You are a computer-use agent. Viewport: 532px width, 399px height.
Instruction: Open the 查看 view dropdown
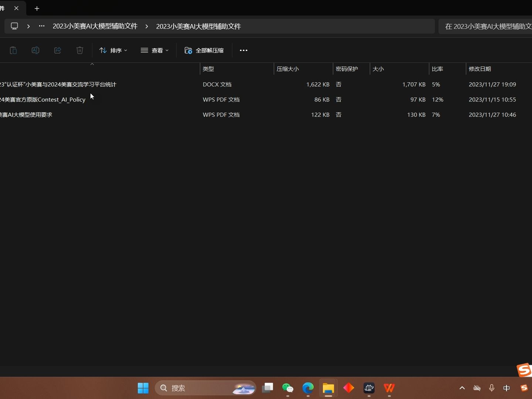click(x=155, y=50)
